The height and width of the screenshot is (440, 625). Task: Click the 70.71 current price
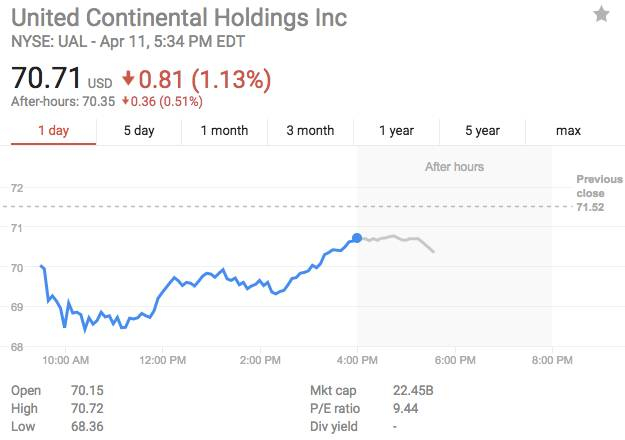click(46, 77)
